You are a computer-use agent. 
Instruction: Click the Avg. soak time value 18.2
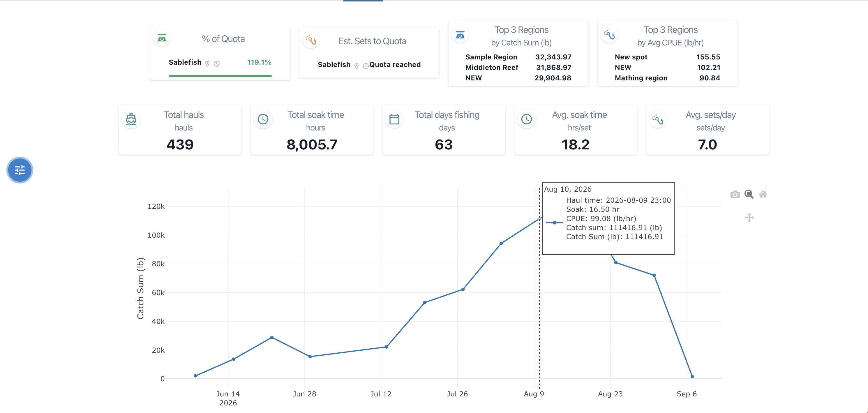(576, 144)
